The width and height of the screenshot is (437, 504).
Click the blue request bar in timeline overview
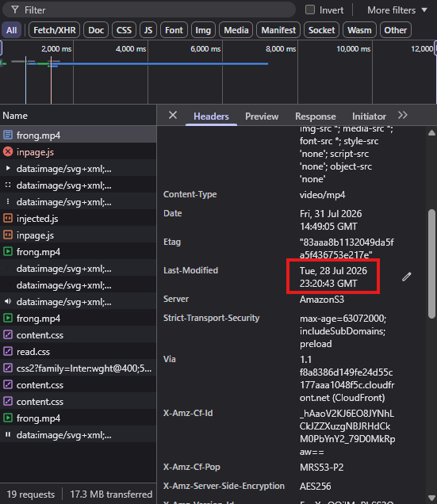coord(161,63)
